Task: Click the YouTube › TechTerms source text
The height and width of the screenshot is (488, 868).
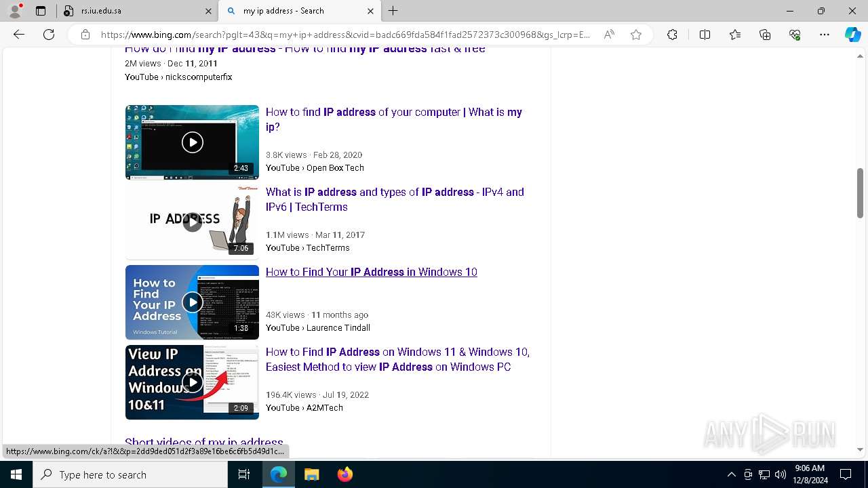Action: (308, 247)
